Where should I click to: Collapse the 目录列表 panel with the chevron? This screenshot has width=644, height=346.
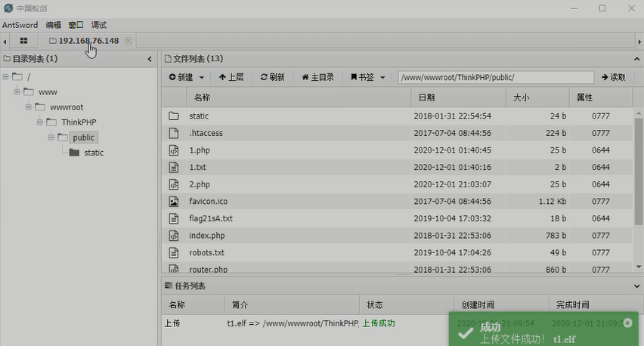click(x=150, y=59)
